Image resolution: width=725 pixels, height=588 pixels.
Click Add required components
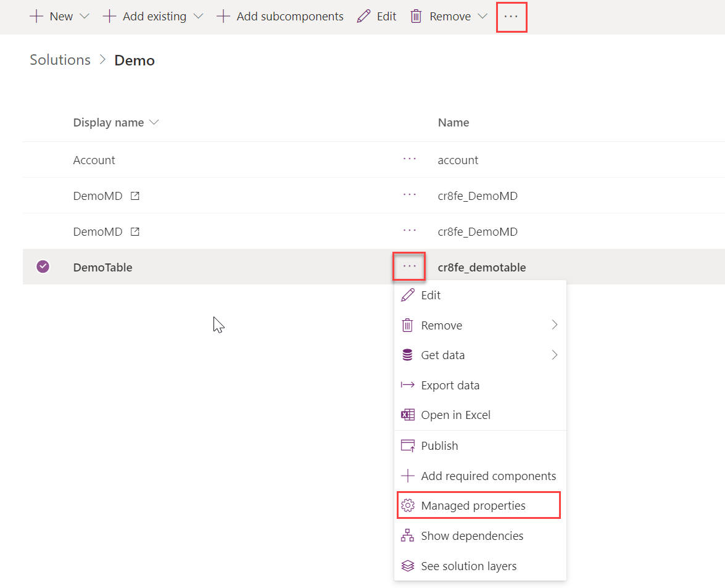(480, 476)
